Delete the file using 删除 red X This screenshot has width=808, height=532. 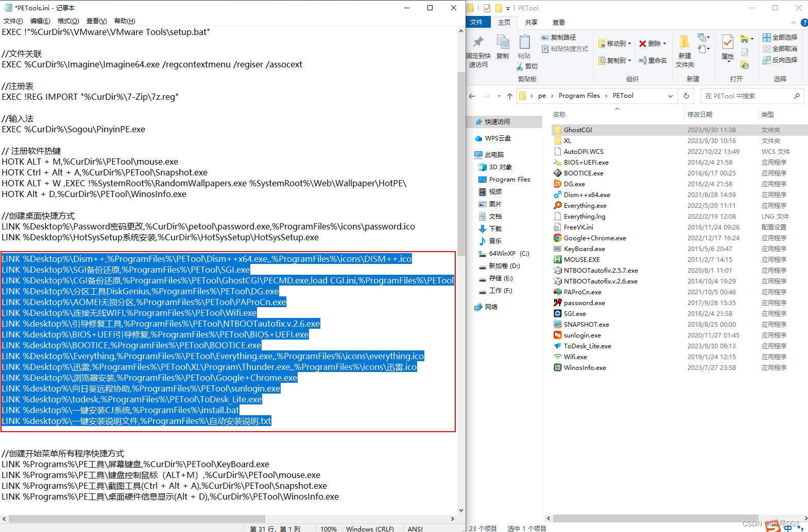pyautogui.click(x=650, y=44)
